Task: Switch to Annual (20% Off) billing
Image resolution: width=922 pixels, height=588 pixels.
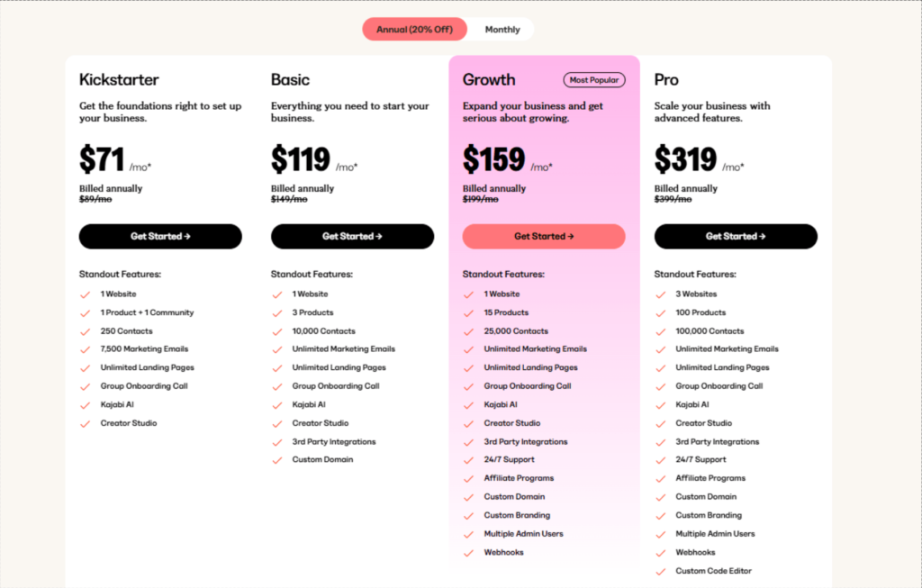Action: [414, 30]
